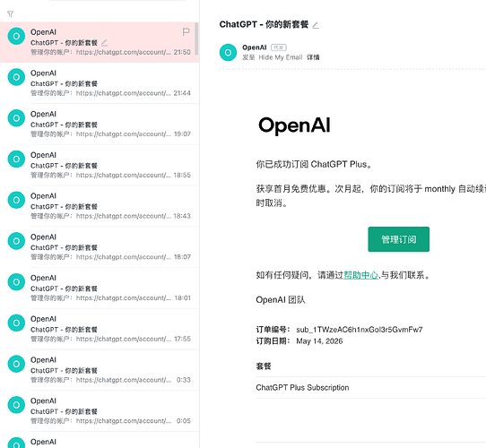Open the email received at 18:43

(x=100, y=206)
